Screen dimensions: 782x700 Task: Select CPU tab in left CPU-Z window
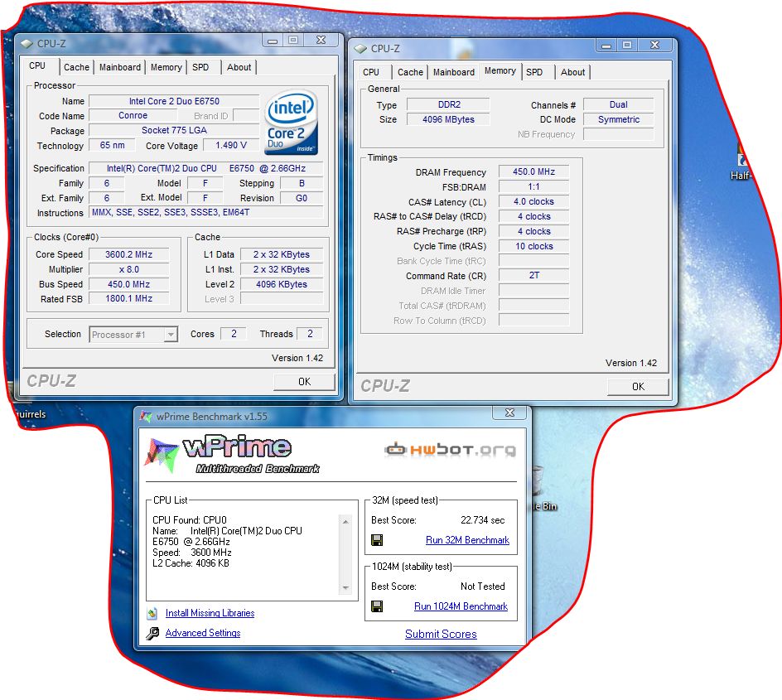click(x=37, y=65)
